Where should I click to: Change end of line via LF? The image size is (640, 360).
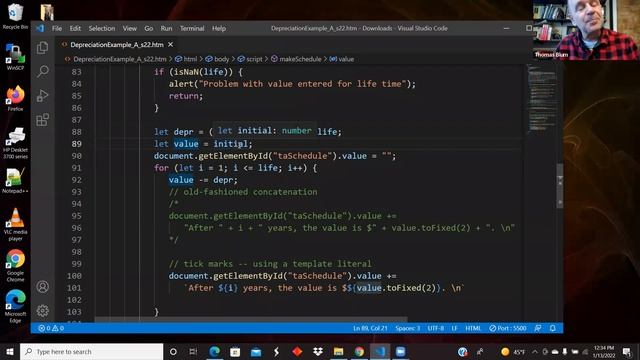[x=454, y=328]
